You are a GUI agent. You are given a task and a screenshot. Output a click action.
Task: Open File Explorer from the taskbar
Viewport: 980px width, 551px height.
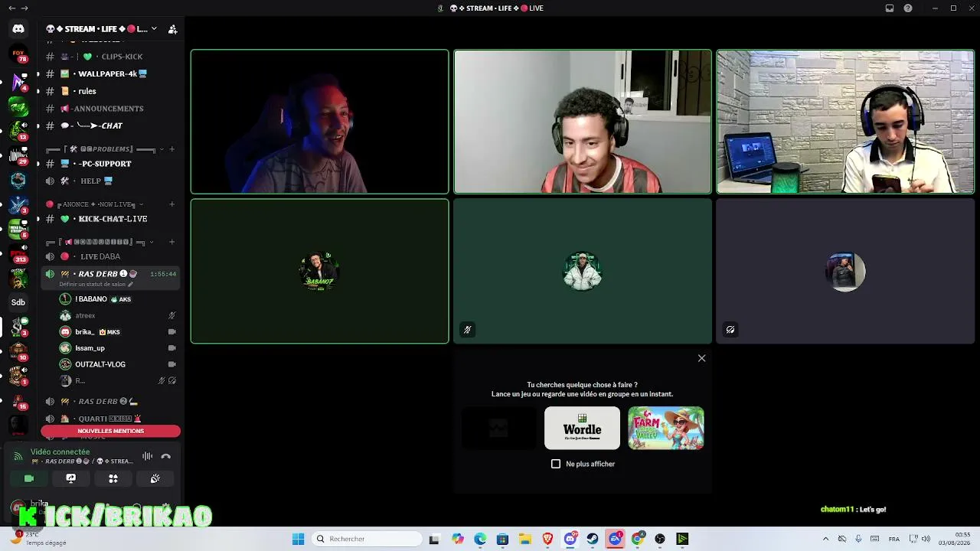[525, 539]
